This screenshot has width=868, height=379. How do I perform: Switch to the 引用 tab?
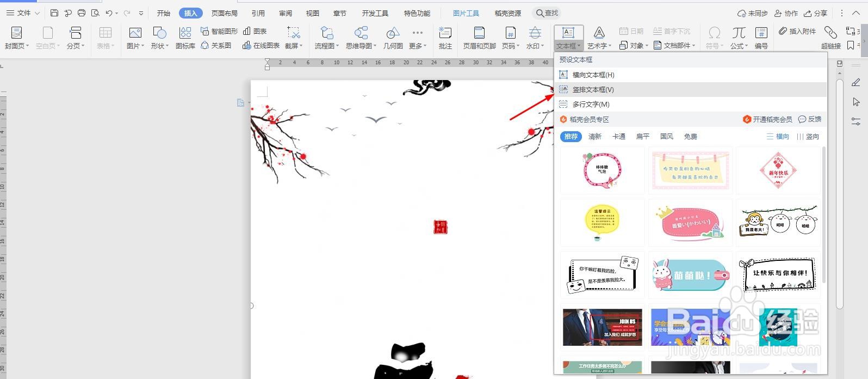pos(258,13)
